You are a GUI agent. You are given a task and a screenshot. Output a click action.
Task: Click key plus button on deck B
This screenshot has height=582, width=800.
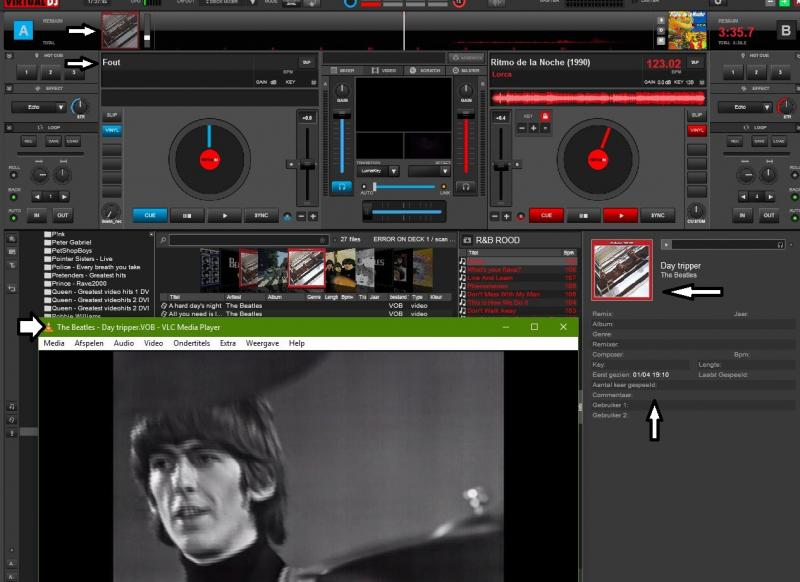click(533, 128)
